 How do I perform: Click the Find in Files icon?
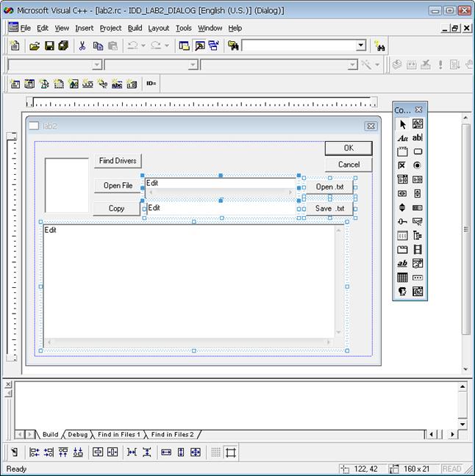click(x=233, y=46)
